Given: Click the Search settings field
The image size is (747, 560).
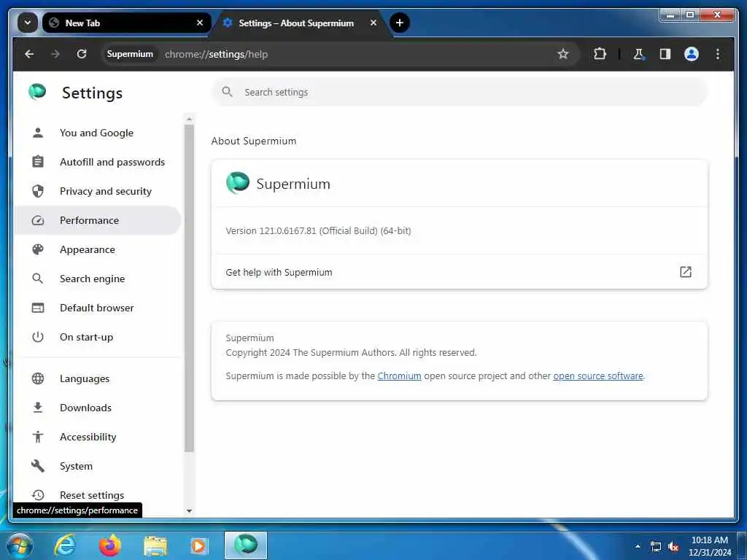Looking at the screenshot, I should (460, 92).
